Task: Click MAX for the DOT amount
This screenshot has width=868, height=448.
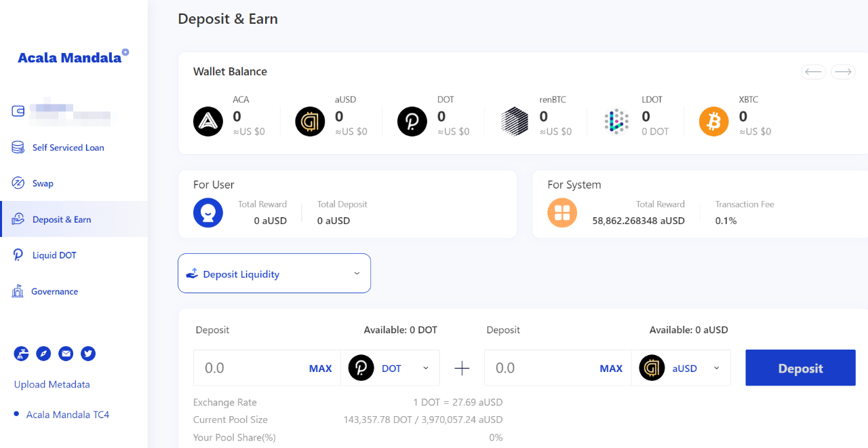Action: [x=321, y=369]
